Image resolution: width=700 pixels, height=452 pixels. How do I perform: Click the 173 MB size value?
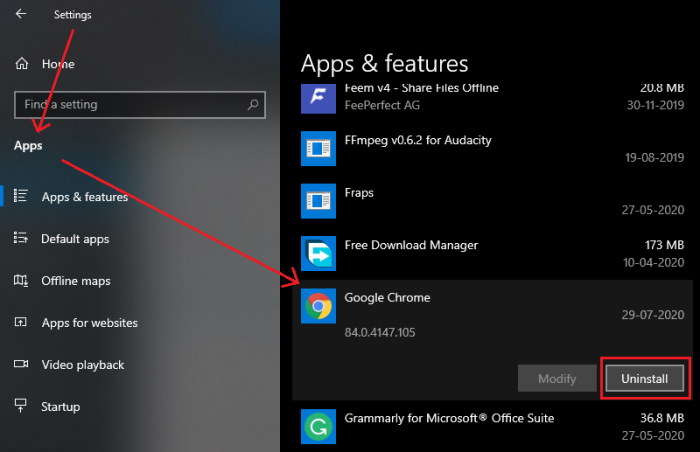click(x=664, y=245)
